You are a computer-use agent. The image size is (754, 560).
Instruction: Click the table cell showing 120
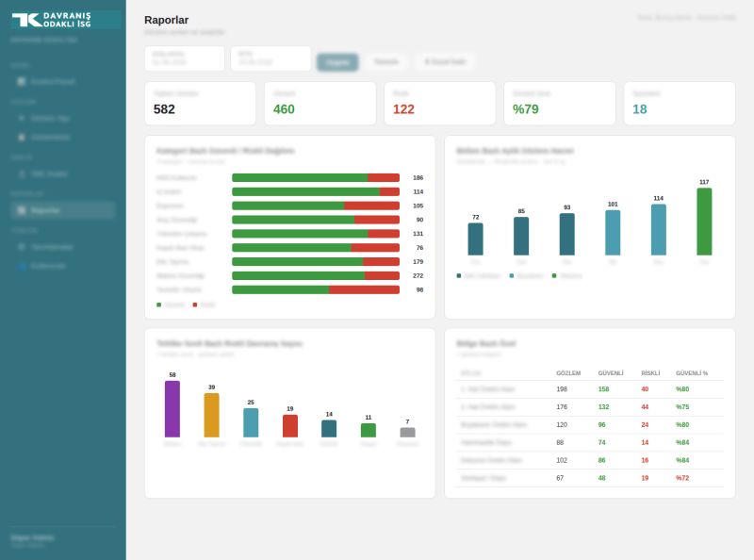562,425
